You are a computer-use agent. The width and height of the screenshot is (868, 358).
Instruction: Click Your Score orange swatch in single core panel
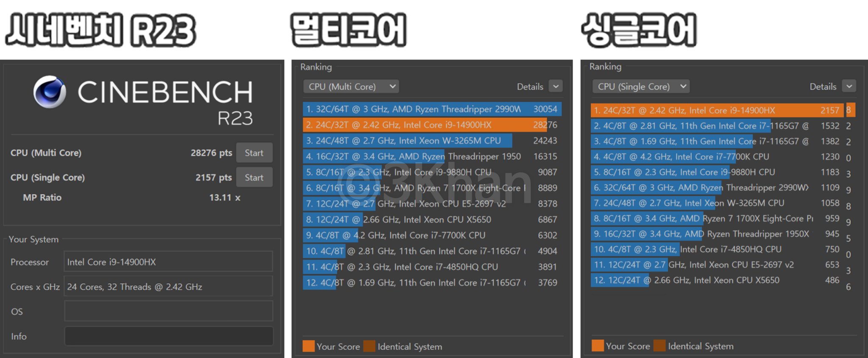(598, 346)
